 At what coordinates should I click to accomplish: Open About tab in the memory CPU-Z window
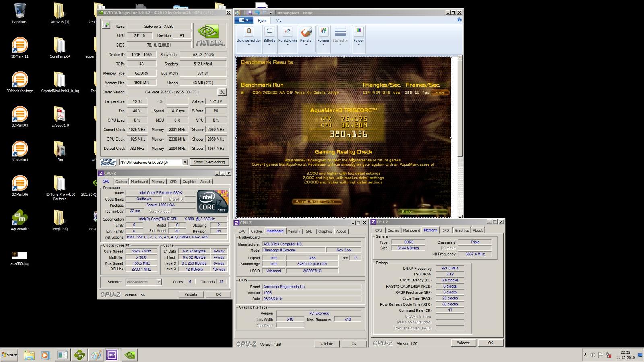[x=478, y=230]
